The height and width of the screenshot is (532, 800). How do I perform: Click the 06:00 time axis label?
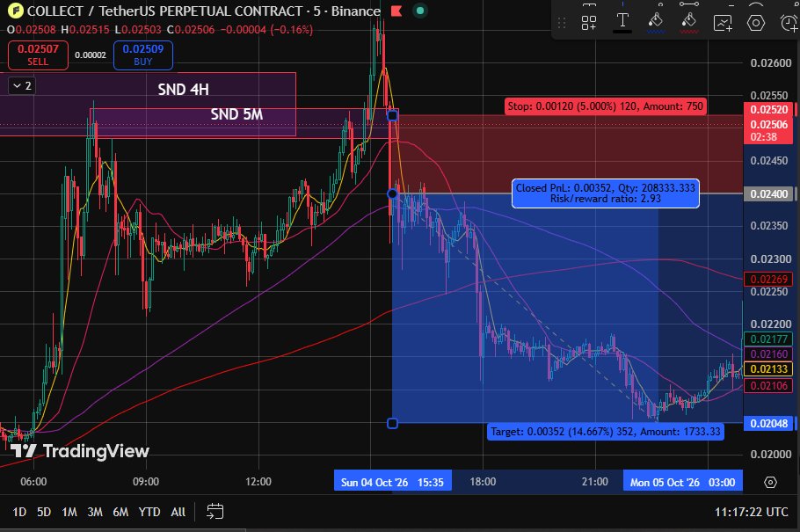(33, 482)
